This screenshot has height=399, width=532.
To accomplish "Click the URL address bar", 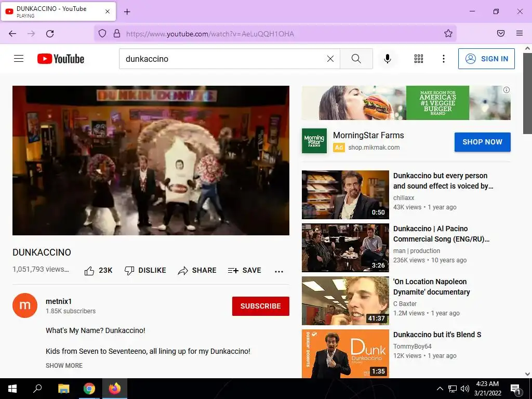I will [275, 34].
